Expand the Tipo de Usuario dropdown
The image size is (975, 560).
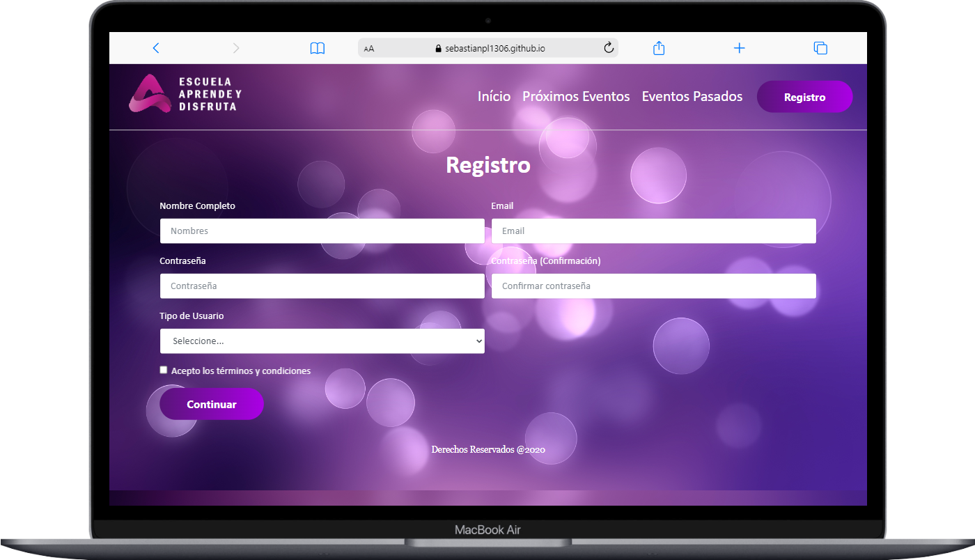point(322,341)
